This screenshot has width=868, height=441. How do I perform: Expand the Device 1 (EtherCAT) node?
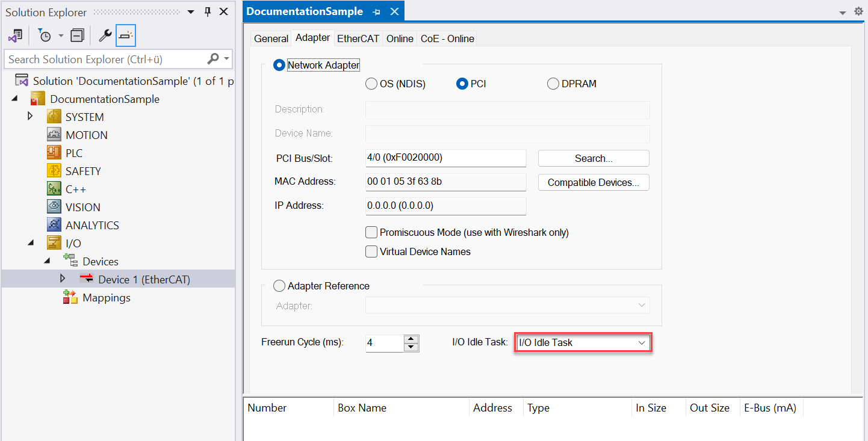[63, 279]
